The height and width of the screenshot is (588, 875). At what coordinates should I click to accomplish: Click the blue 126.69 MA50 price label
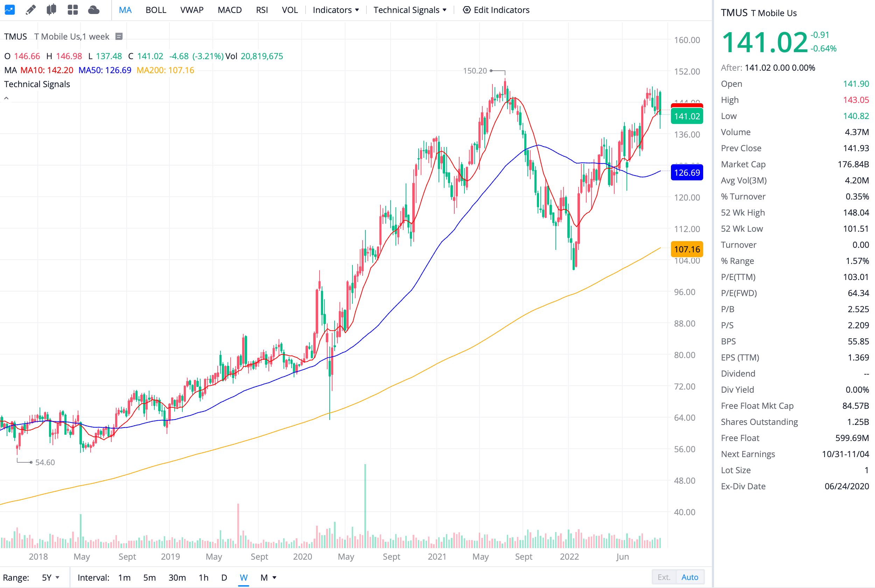tap(686, 173)
